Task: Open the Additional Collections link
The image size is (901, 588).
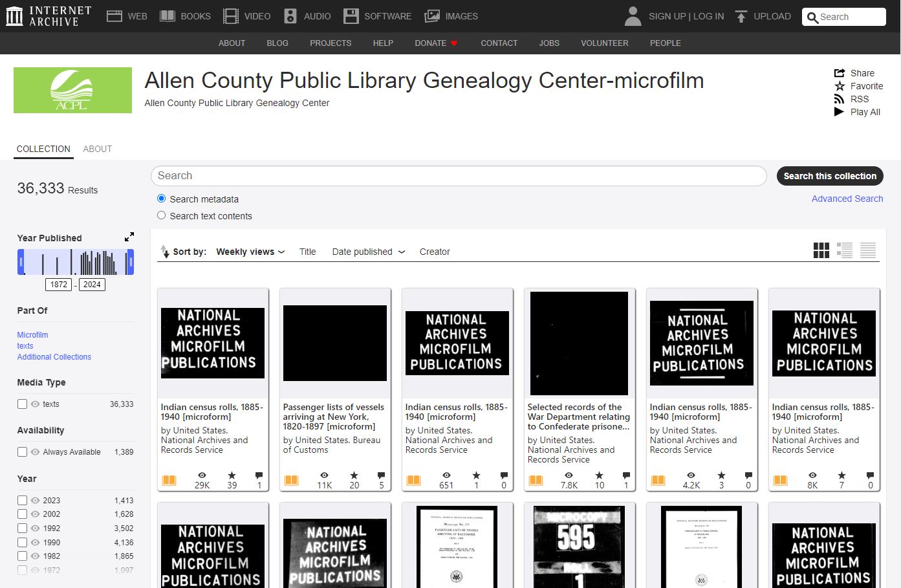Action: click(54, 357)
